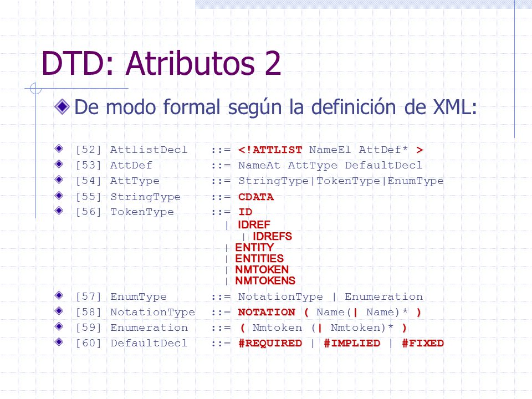Click the 'DefaultDecl' rule name in row 60
Image resolution: width=532 pixels, height=399 pixels.
point(149,344)
